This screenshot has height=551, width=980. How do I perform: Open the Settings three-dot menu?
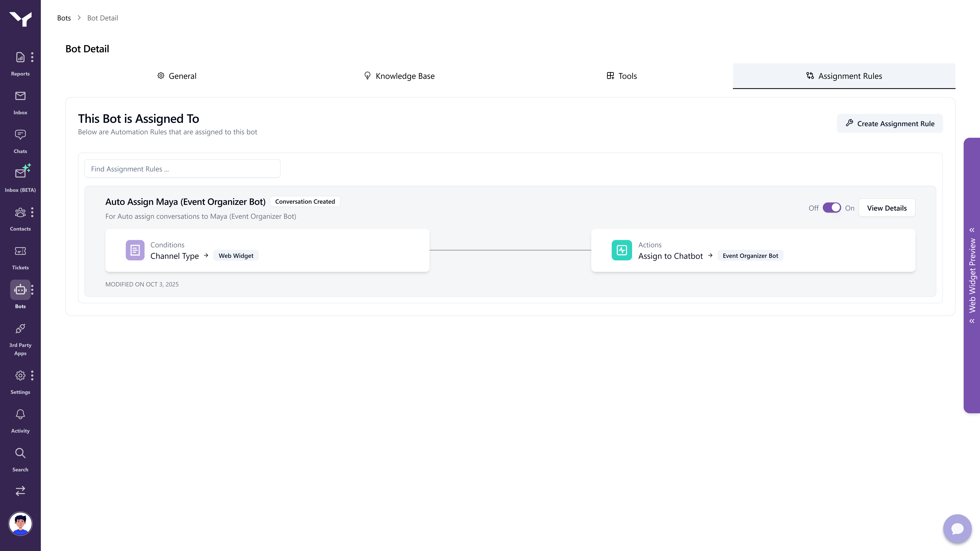coord(32,376)
